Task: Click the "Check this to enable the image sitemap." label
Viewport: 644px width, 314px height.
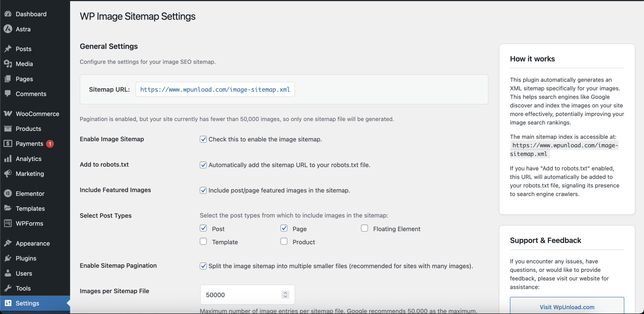Action: point(265,139)
